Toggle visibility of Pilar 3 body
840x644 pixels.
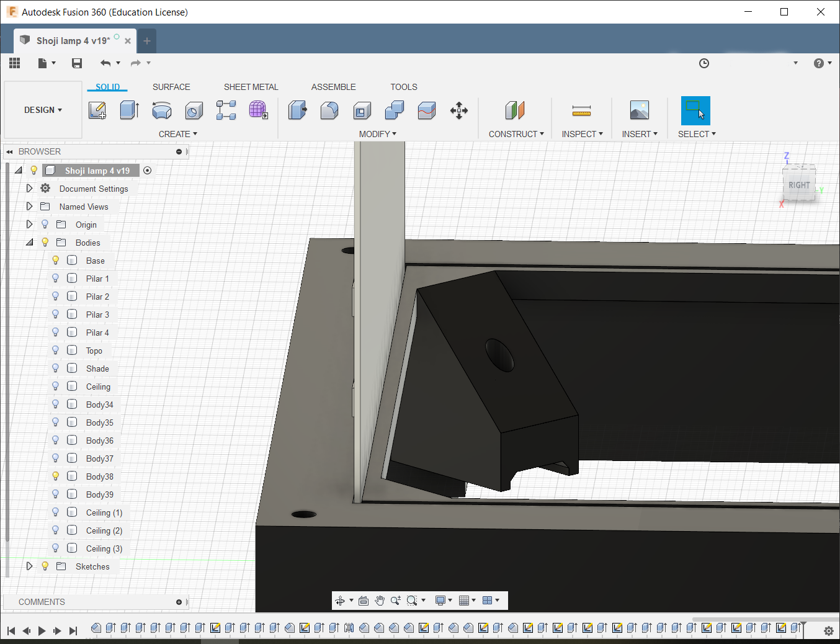click(x=55, y=315)
